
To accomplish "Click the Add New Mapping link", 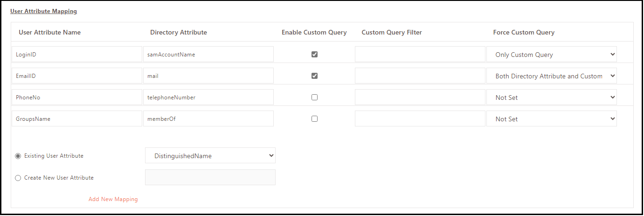I will (113, 199).
